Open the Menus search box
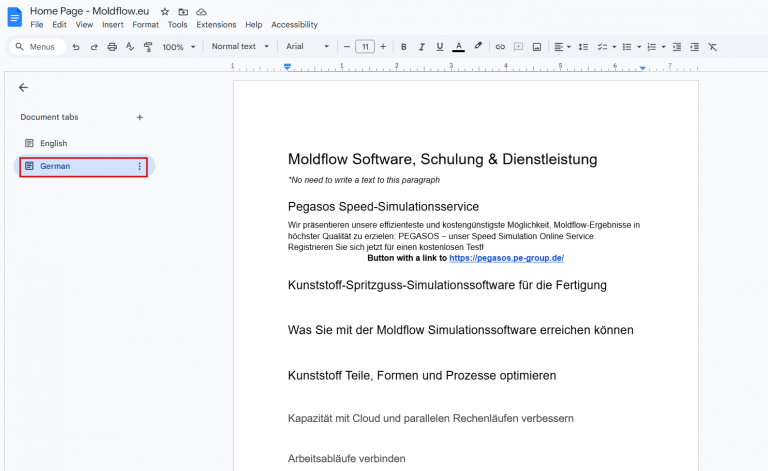The image size is (768, 471). click(x=37, y=47)
